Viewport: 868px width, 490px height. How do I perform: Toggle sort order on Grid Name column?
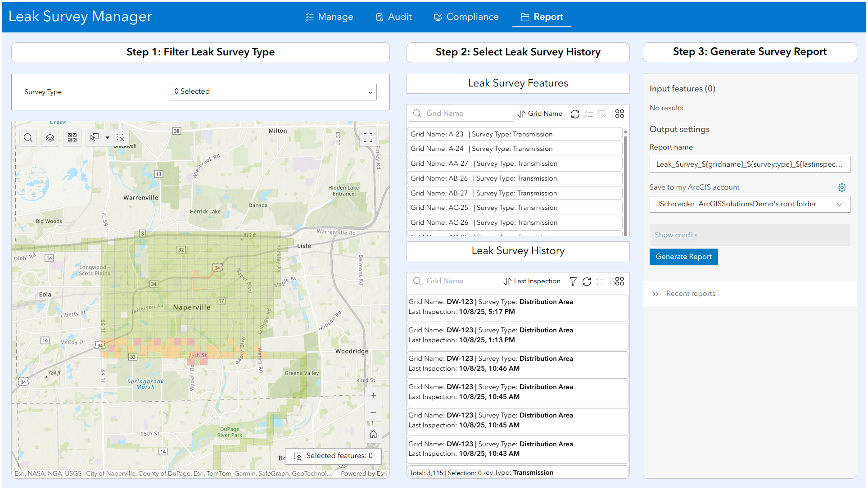[521, 113]
